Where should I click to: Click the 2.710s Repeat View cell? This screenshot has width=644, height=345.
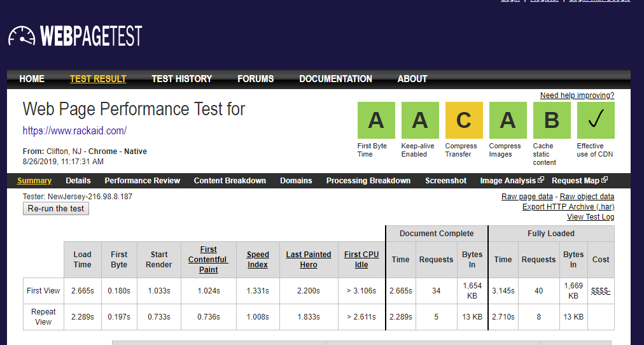coord(503,316)
